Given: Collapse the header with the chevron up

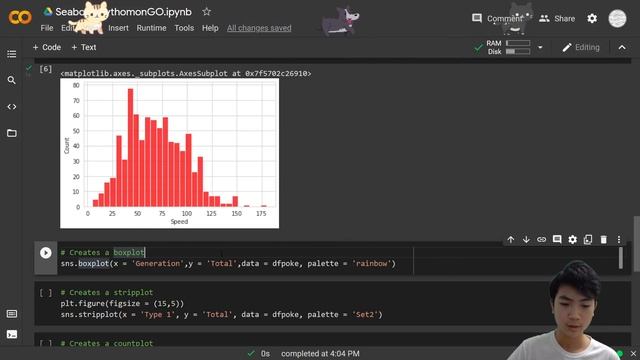Looking at the screenshot, I should tap(622, 47).
